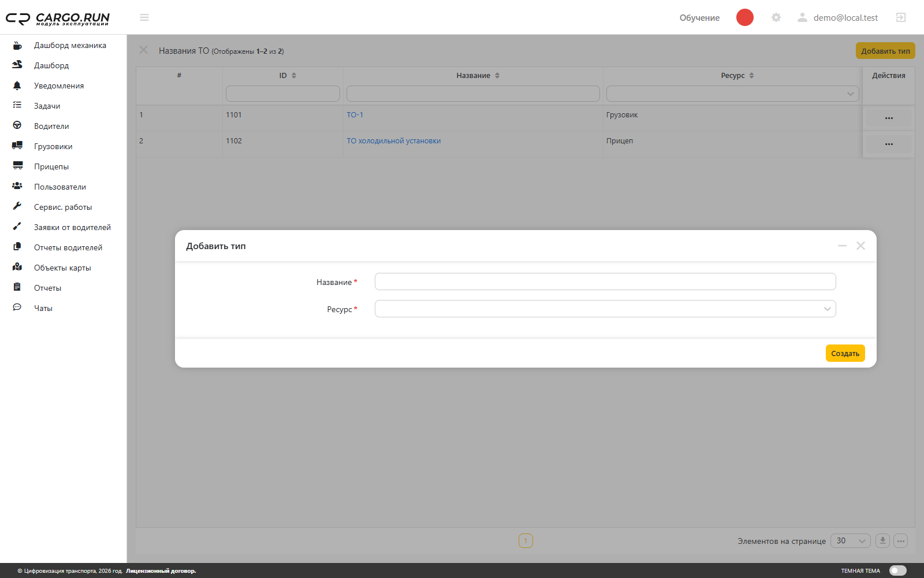The width and height of the screenshot is (924, 578).
Task: Close the Добавить тип dialog
Action: click(x=860, y=246)
